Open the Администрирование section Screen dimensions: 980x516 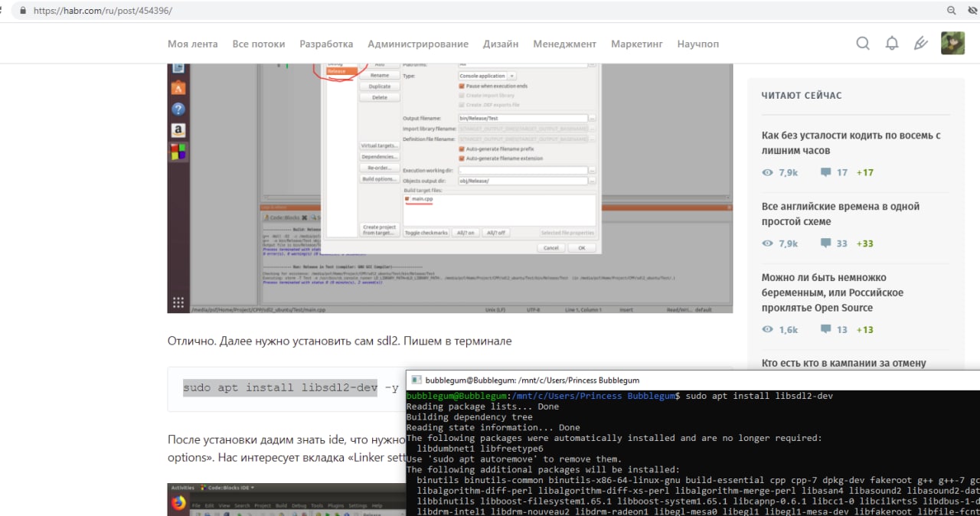coord(418,44)
